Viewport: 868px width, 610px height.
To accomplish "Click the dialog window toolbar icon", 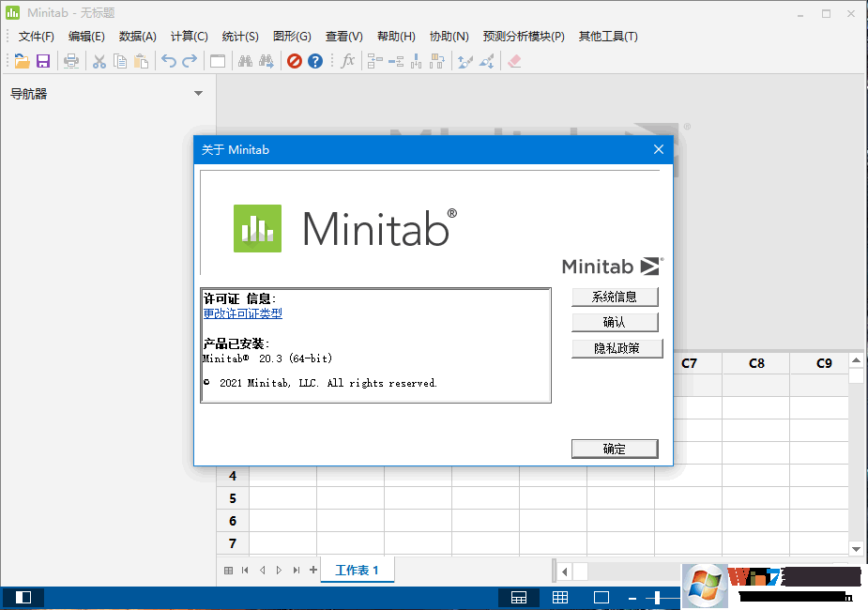I will tap(218, 61).
